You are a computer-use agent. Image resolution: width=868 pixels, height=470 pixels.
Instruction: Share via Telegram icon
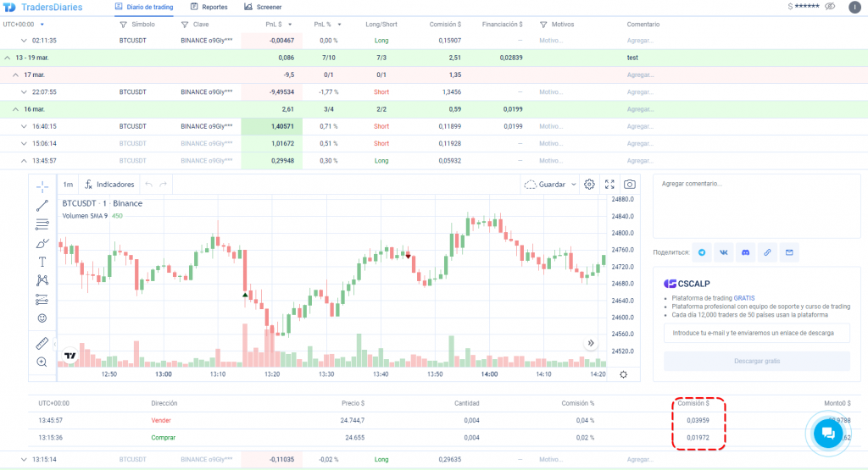[x=702, y=252]
